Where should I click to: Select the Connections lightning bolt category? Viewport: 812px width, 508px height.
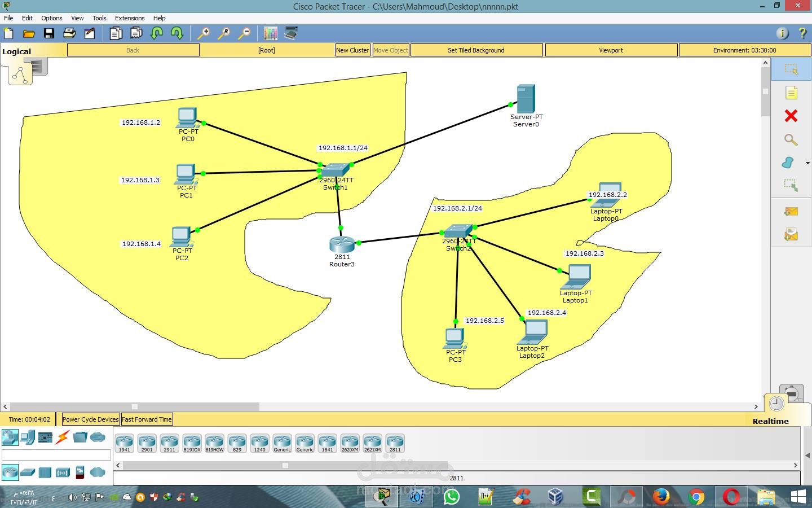coord(63,437)
